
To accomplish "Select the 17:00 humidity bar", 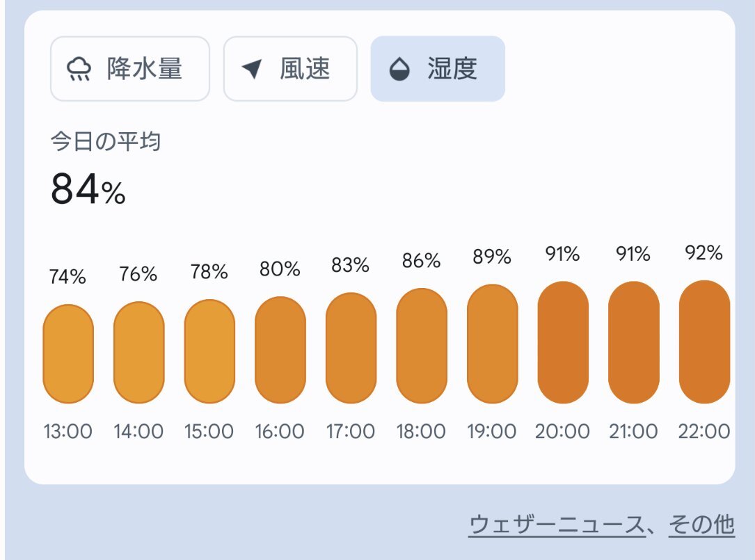I will point(351,349).
